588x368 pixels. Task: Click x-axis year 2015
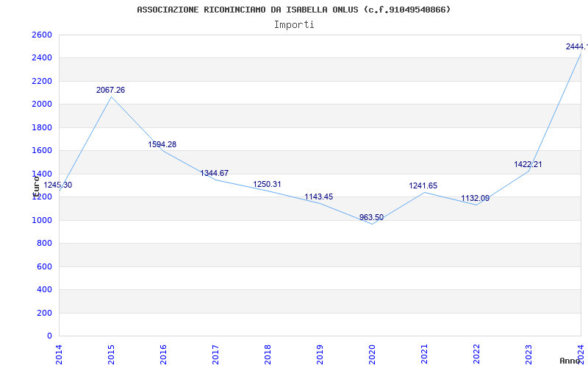pyautogui.click(x=111, y=355)
